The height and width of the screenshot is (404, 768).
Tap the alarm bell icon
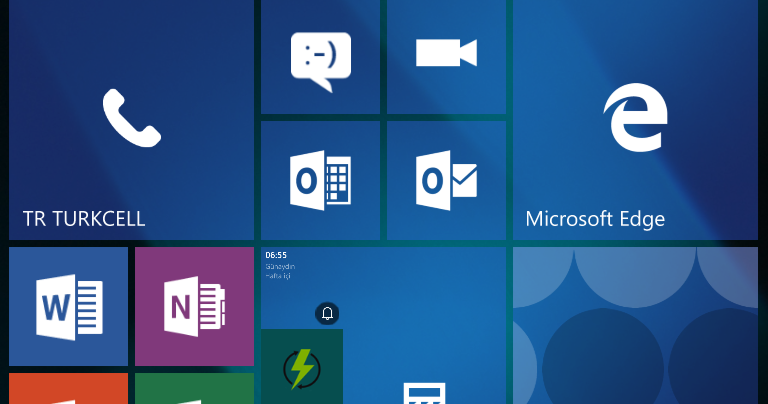[x=327, y=313]
